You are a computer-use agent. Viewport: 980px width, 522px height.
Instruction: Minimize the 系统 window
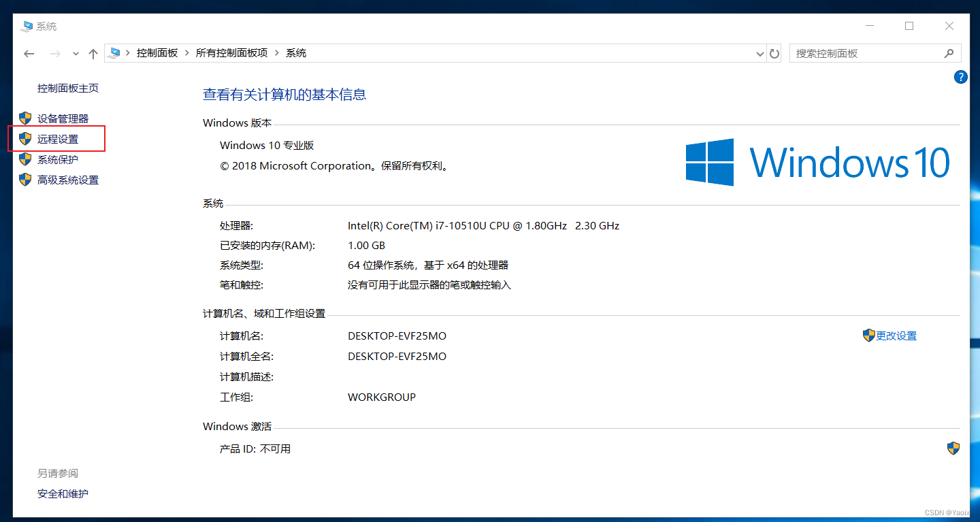(x=870, y=26)
